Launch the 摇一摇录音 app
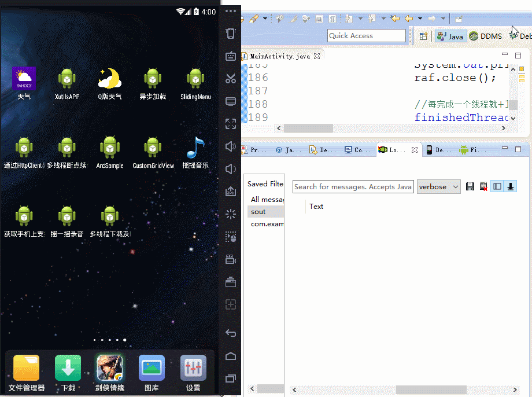The image size is (532, 397). pyautogui.click(x=67, y=220)
